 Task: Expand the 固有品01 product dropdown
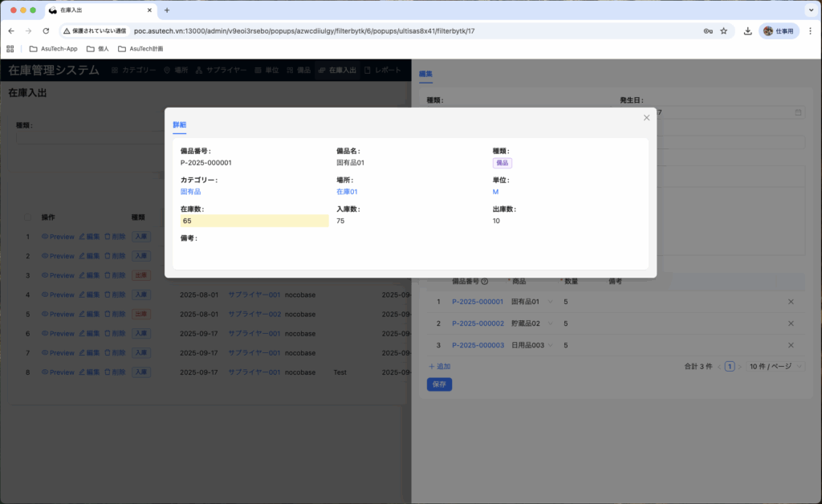550,302
